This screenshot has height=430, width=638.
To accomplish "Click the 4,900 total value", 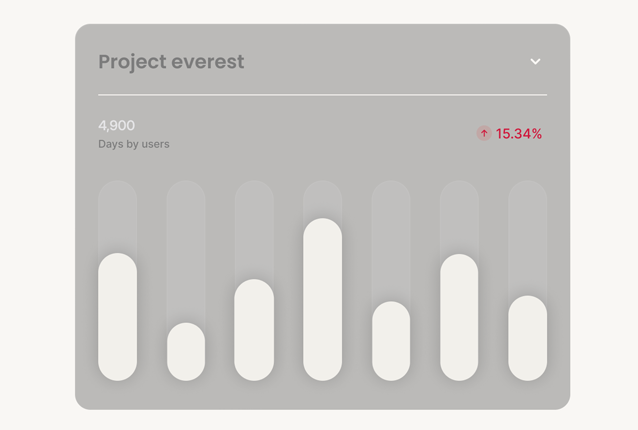I will click(116, 126).
